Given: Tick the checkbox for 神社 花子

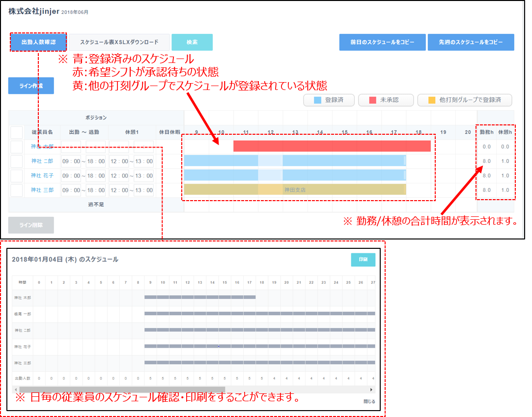Looking at the screenshot, I should tap(17, 176).
